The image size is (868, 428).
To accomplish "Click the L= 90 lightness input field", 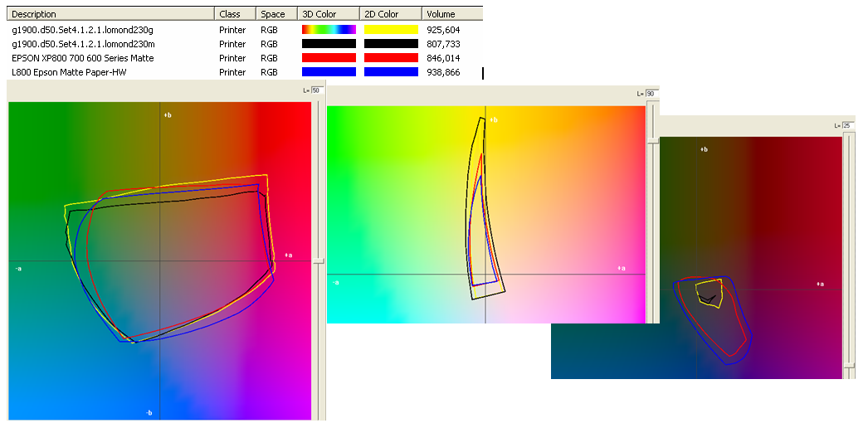I will click(x=652, y=94).
